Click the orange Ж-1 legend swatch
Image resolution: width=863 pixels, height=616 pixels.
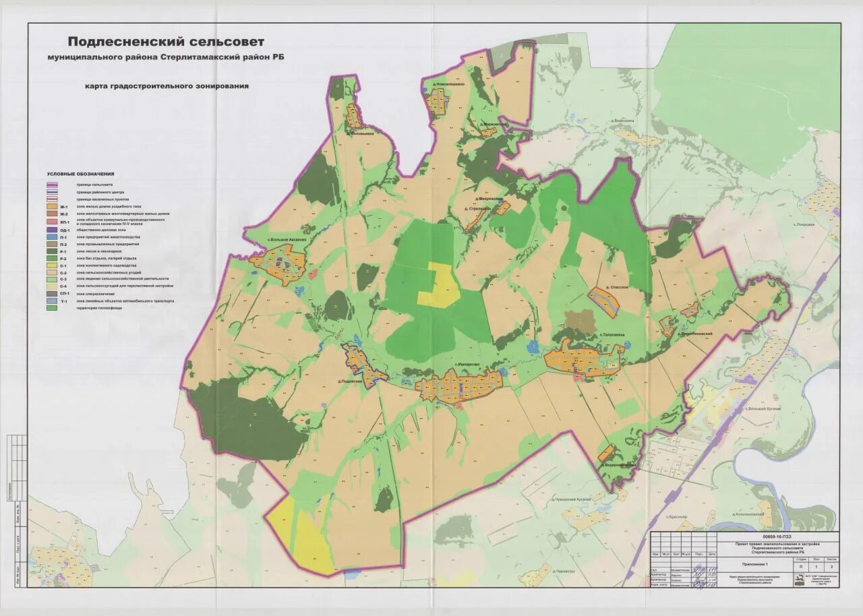pos(52,206)
